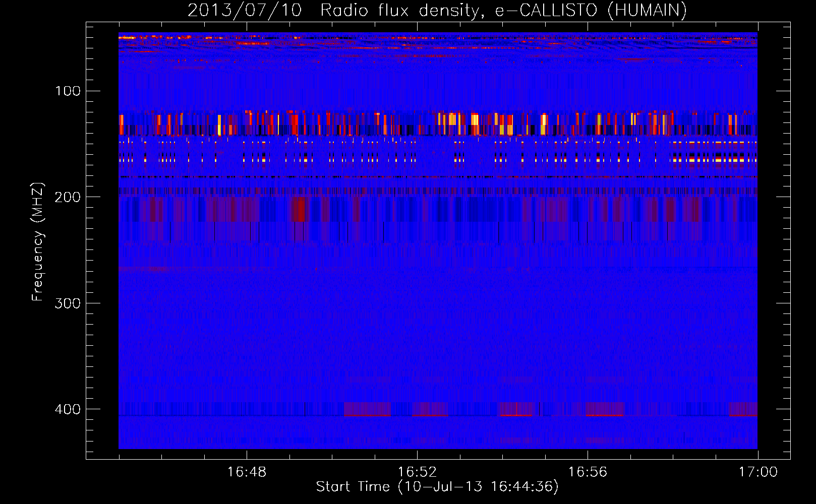Click the 16:52 time axis label
The height and width of the screenshot is (504, 816).
[417, 472]
